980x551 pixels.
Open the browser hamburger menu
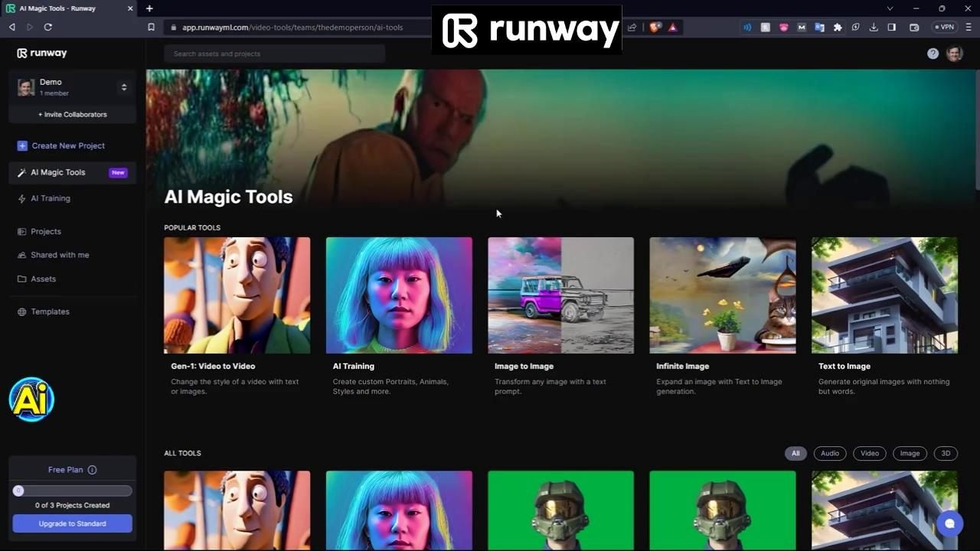(x=968, y=27)
